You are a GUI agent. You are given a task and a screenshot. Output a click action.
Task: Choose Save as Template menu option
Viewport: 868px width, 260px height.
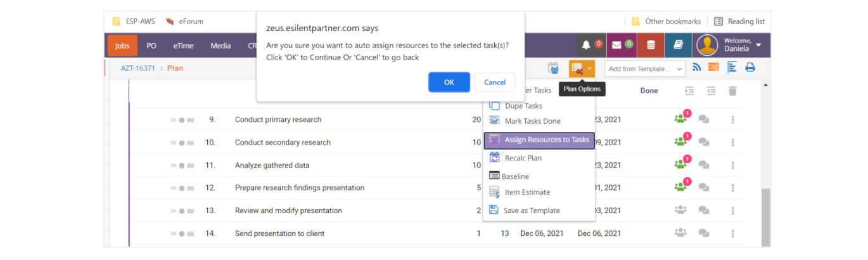[531, 211]
